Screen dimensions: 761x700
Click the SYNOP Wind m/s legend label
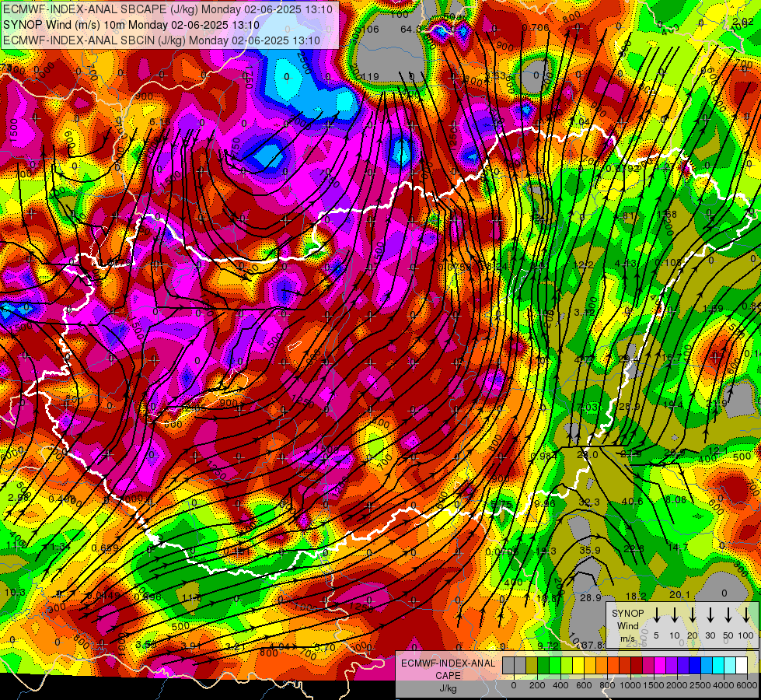(x=627, y=625)
